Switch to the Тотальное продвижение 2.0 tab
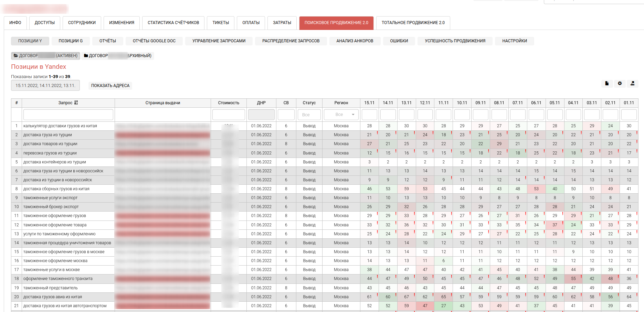 413,23
